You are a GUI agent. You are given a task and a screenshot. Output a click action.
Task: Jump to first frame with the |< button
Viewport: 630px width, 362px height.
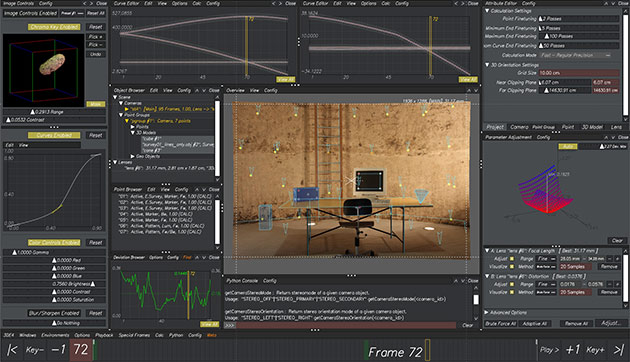point(12,350)
